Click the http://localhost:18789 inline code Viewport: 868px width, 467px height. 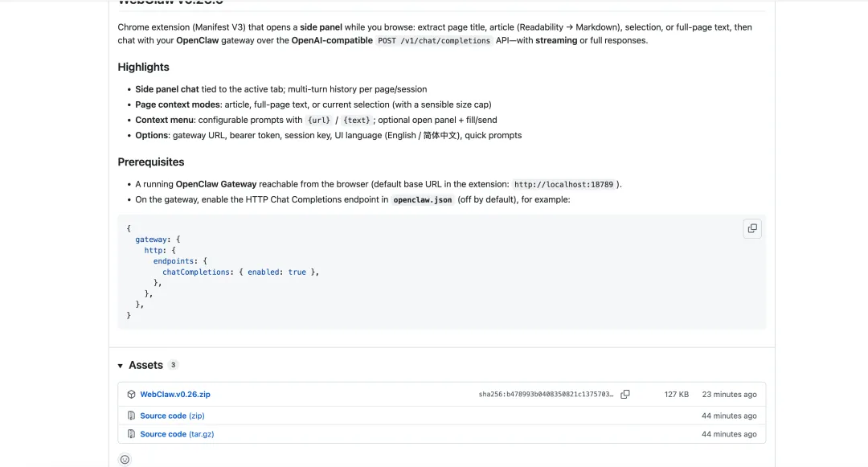(565, 184)
